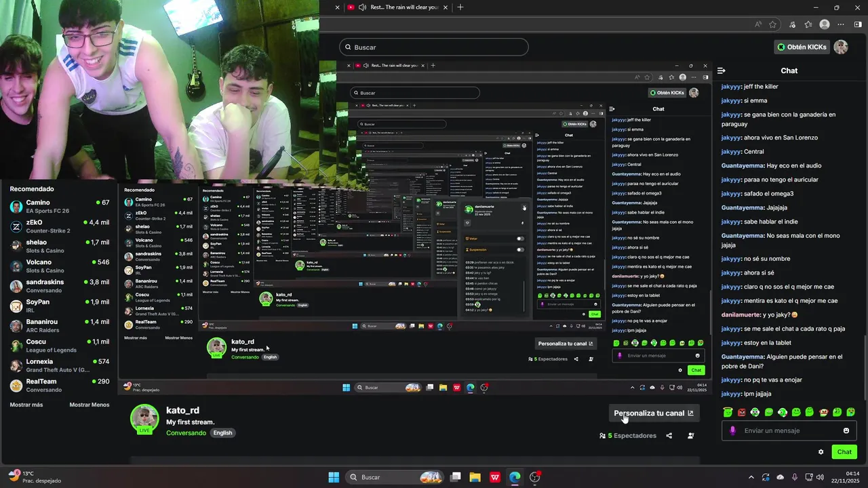Open Camino recommended channel
This screenshot has width=868, height=488.
click(60, 206)
